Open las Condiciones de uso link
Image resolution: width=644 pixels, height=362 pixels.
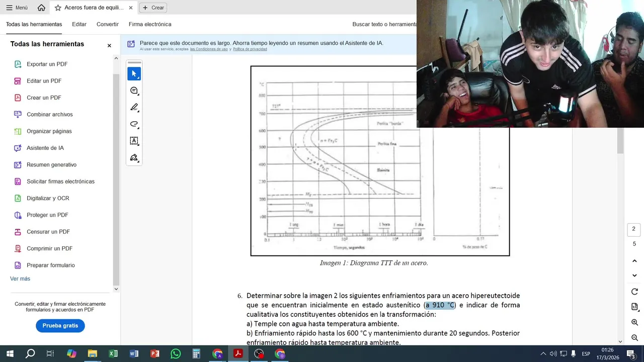pyautogui.click(x=209, y=49)
